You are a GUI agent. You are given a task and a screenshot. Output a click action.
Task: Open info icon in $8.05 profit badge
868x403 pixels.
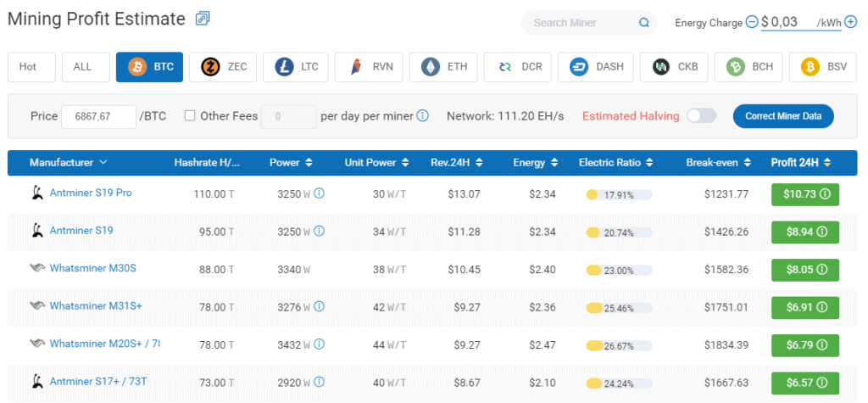(x=822, y=270)
